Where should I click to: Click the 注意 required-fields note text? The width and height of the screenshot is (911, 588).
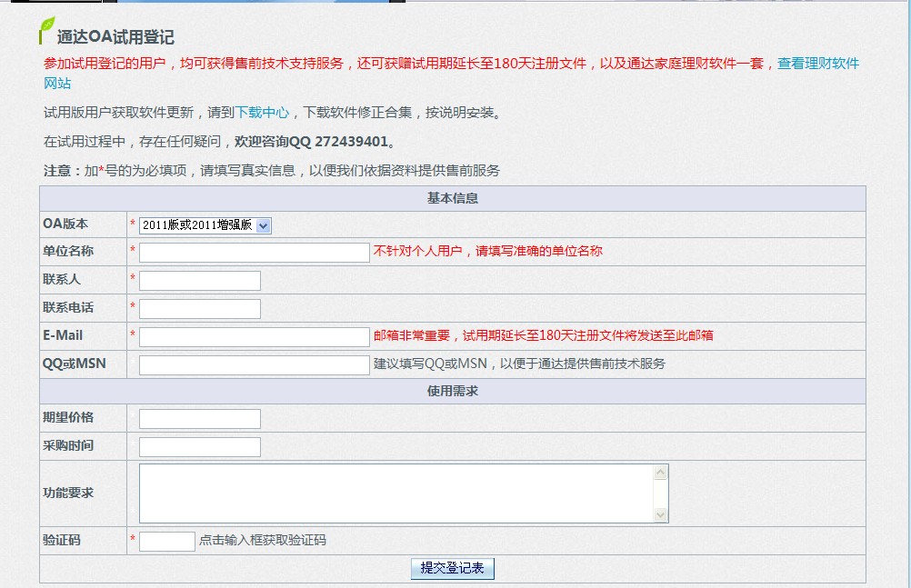click(271, 170)
